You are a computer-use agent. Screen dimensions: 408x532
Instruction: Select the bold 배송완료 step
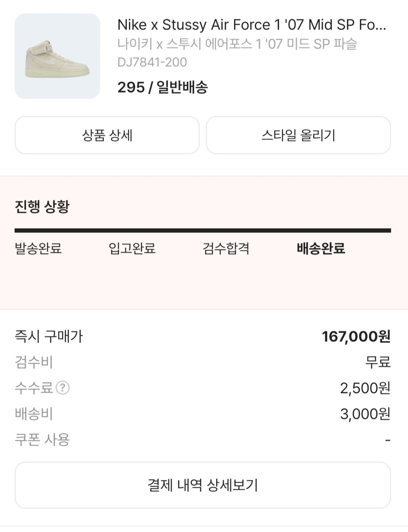[321, 249]
